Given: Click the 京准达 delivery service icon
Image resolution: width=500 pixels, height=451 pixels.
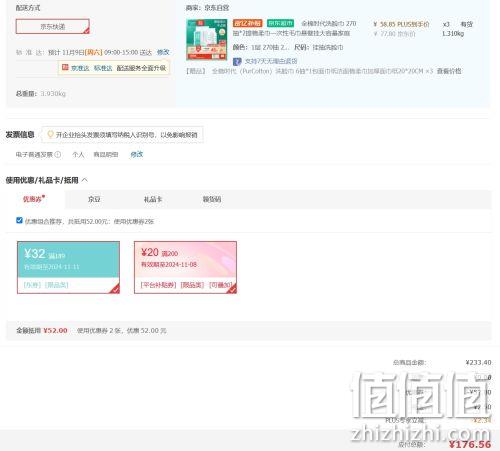Looking at the screenshot, I should pyautogui.click(x=65, y=68).
